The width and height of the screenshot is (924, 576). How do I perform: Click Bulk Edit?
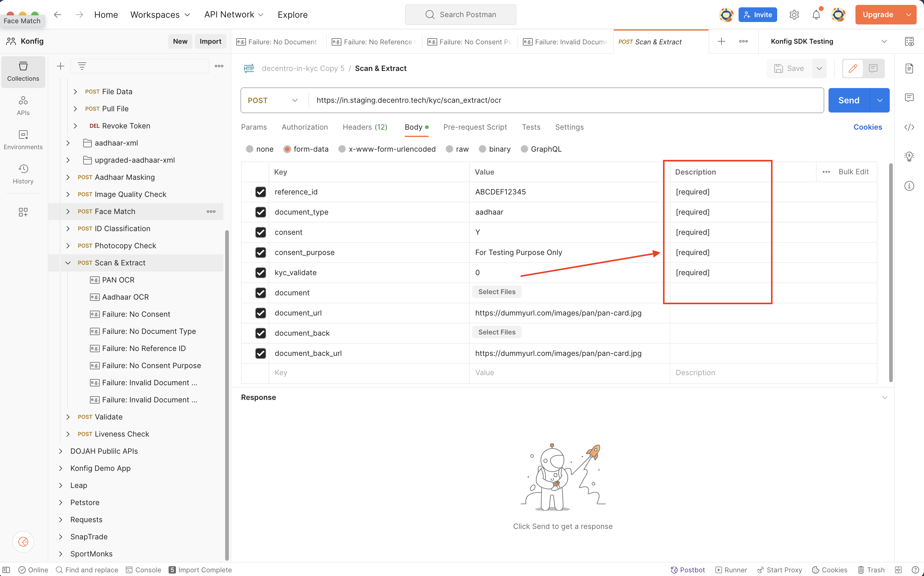[x=854, y=172]
